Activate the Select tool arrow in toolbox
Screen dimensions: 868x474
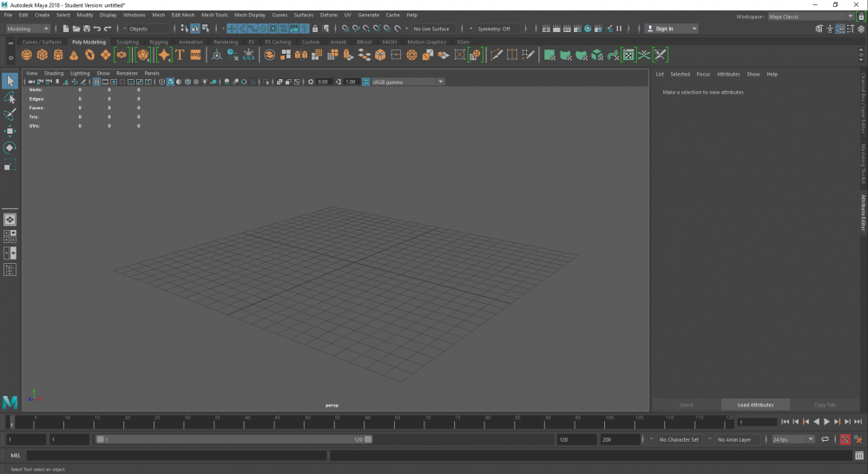tap(10, 81)
